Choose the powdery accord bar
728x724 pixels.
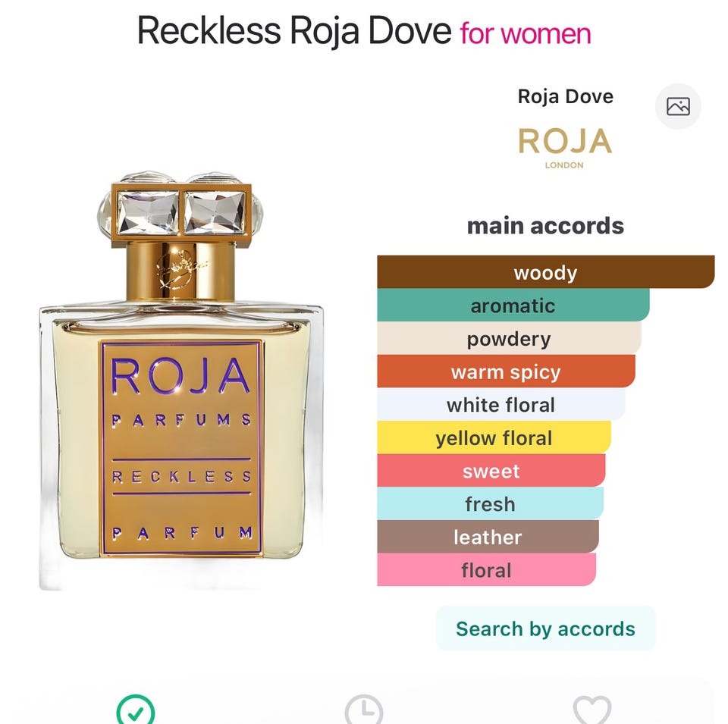(509, 338)
